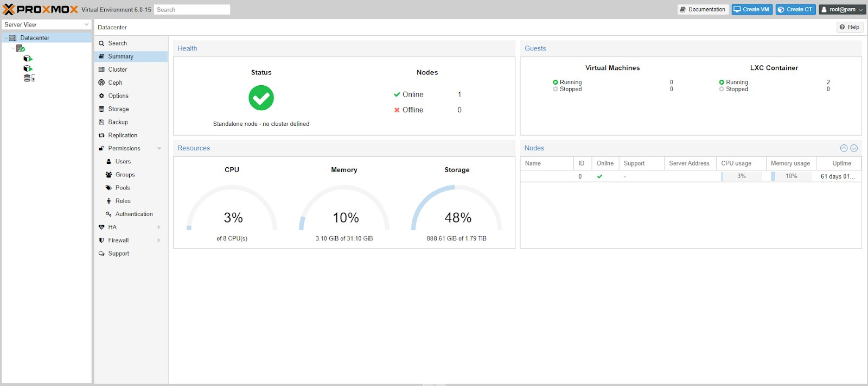Expand the HA submenu arrow

pyautogui.click(x=159, y=227)
